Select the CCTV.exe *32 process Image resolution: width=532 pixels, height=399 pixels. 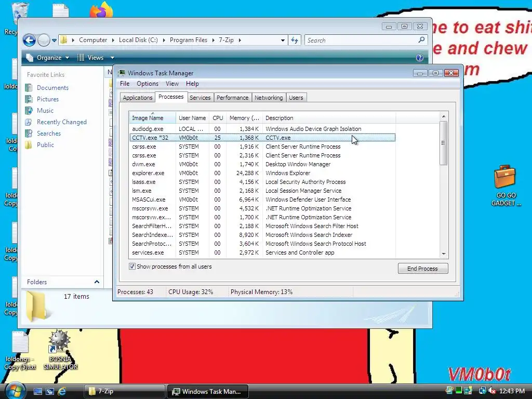point(262,138)
